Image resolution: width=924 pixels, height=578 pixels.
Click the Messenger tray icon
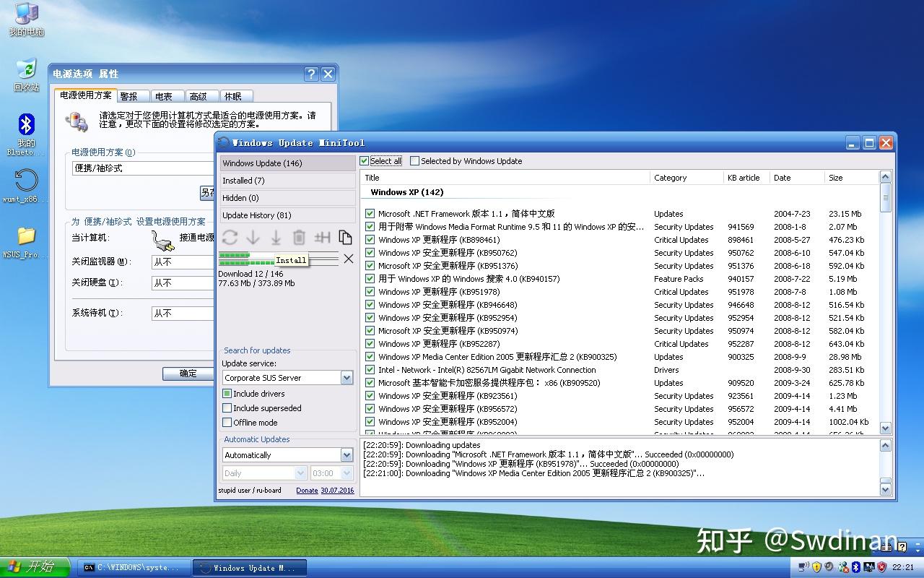pyautogui.click(x=843, y=567)
